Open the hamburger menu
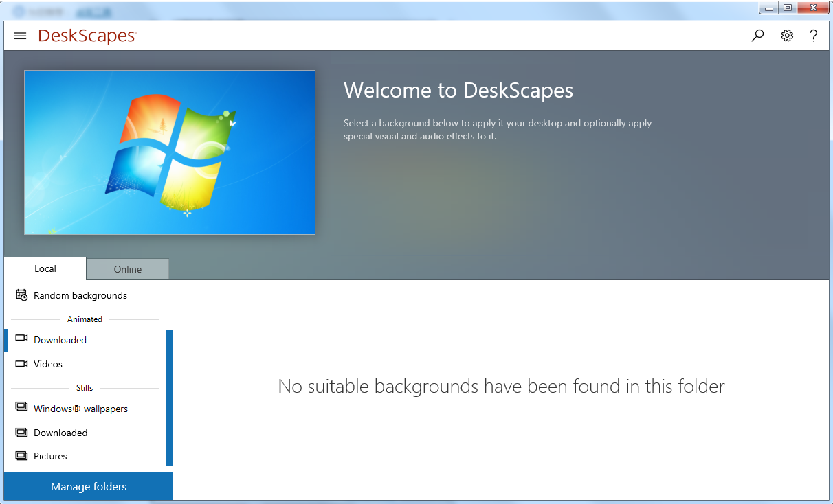Image resolution: width=833 pixels, height=504 pixels. (x=20, y=36)
